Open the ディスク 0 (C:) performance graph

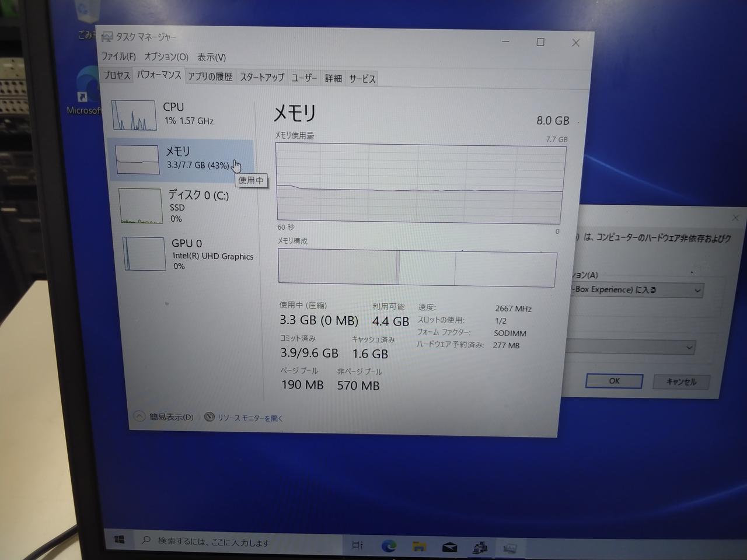[199, 195]
